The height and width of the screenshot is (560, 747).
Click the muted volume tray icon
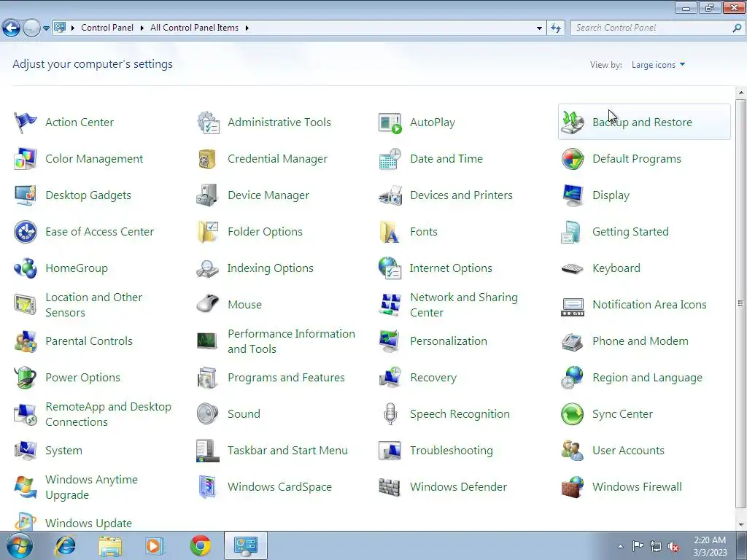[x=673, y=547]
